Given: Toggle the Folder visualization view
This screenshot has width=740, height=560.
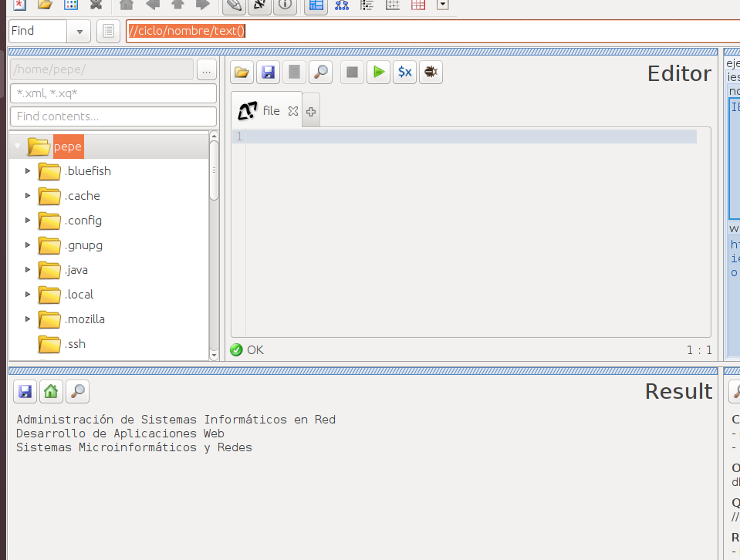Looking at the screenshot, I should [367, 5].
